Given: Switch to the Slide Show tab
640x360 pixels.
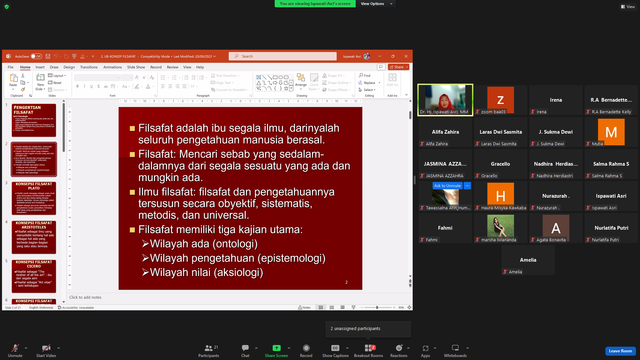Looking at the screenshot, I should pyautogui.click(x=136, y=67).
